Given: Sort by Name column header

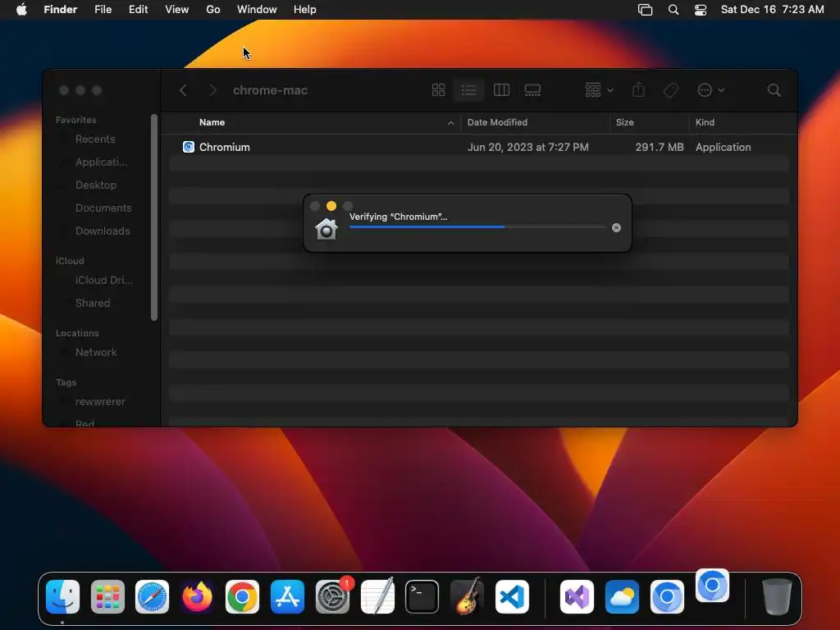Looking at the screenshot, I should point(212,122).
